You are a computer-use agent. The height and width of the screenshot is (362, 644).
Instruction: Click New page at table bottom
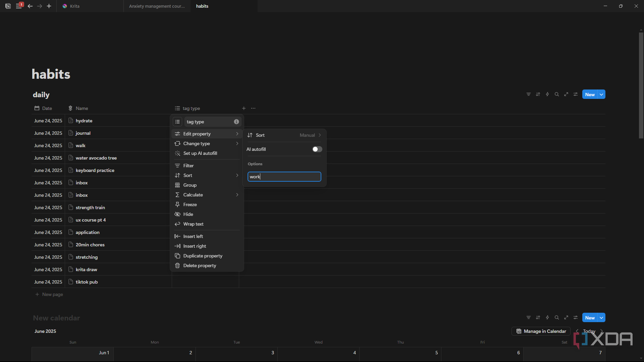point(49,294)
